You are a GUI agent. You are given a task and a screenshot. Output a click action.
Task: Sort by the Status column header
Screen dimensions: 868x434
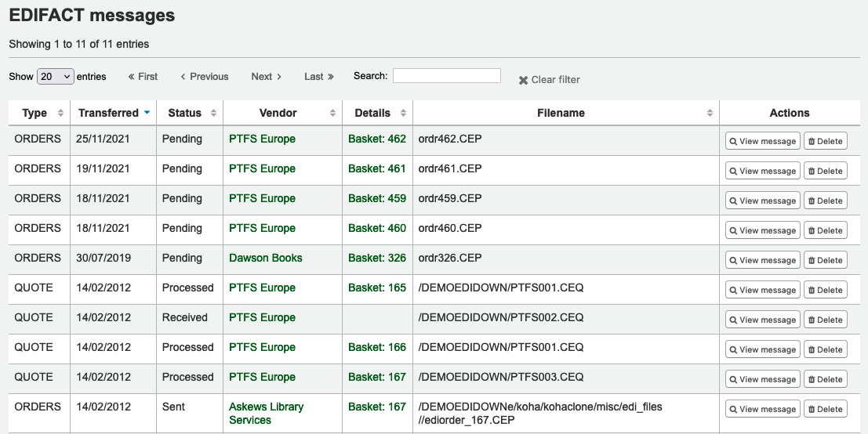point(185,113)
